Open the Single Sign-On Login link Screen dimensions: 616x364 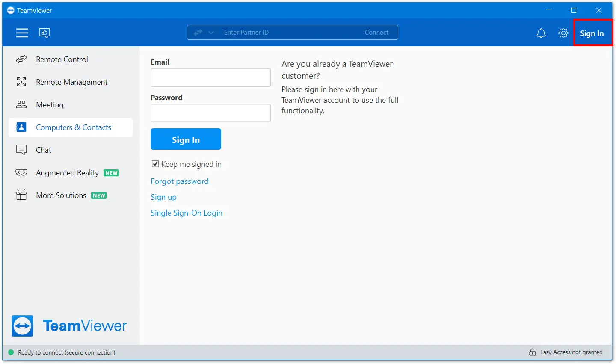pyautogui.click(x=187, y=213)
